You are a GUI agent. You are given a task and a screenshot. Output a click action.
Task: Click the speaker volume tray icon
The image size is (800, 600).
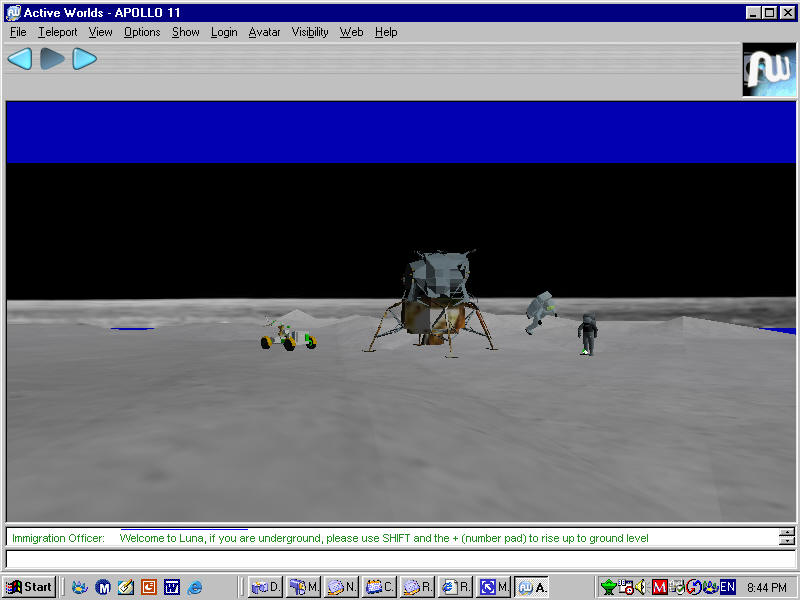(x=641, y=587)
